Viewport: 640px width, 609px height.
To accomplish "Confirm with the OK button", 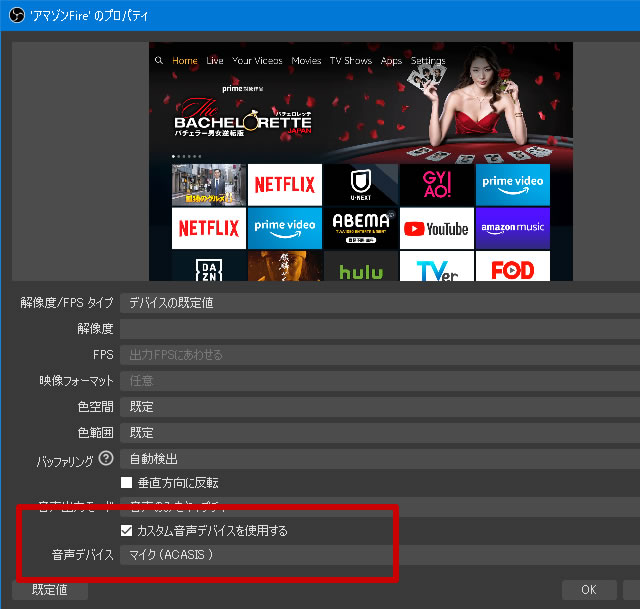I will 589,590.
